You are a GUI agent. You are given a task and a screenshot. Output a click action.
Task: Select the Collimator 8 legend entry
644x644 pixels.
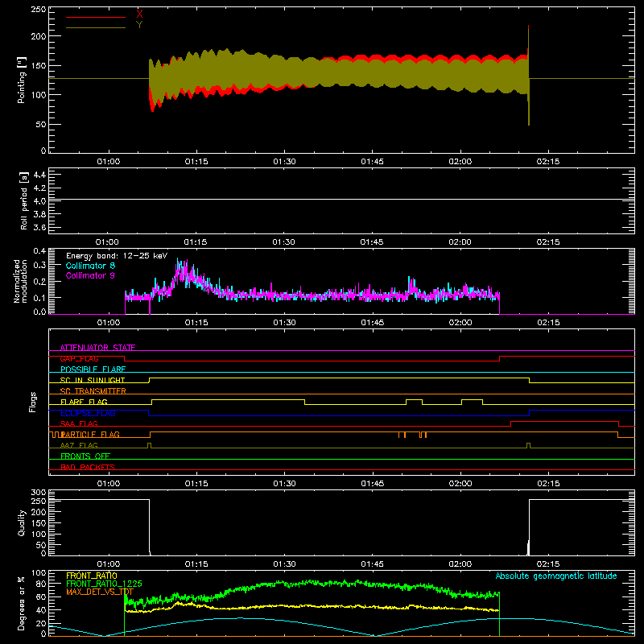point(90,266)
